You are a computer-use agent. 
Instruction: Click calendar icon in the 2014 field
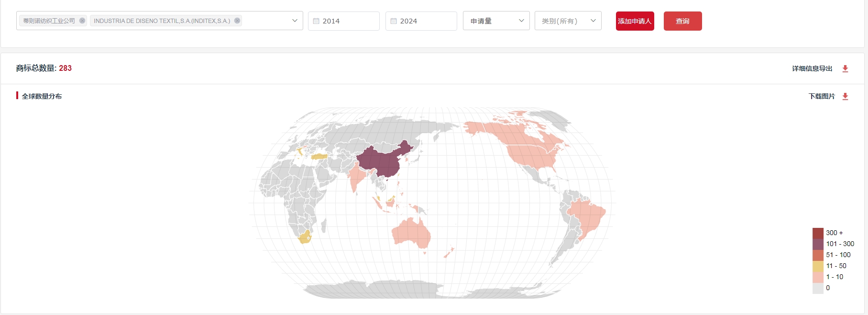coord(316,21)
